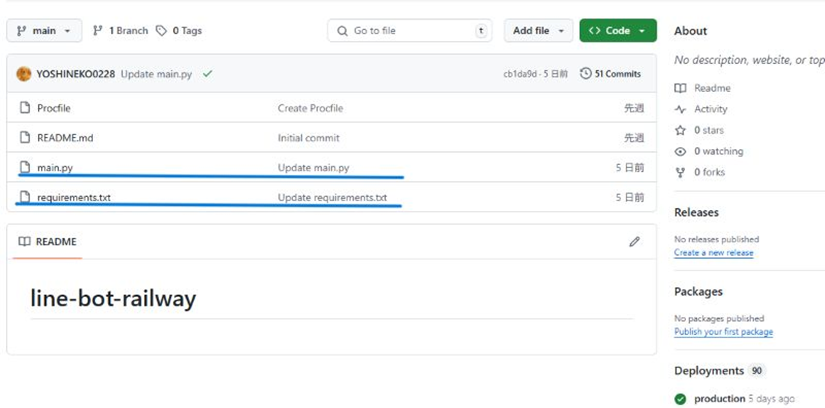Click the YOSHINEKO0228 user avatar
Screen dimensions: 825x408
(x=24, y=74)
